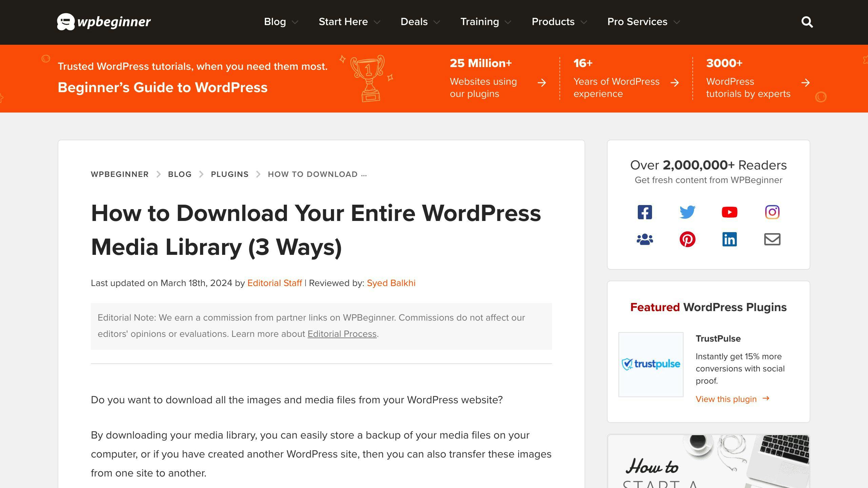The image size is (868, 488).
Task: Click the LinkedIn icon
Action: [729, 239]
